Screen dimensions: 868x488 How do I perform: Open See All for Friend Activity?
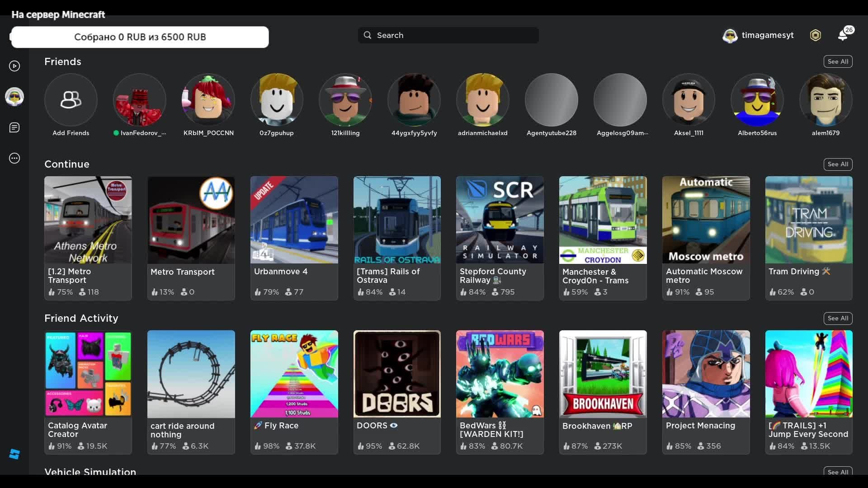click(x=837, y=318)
